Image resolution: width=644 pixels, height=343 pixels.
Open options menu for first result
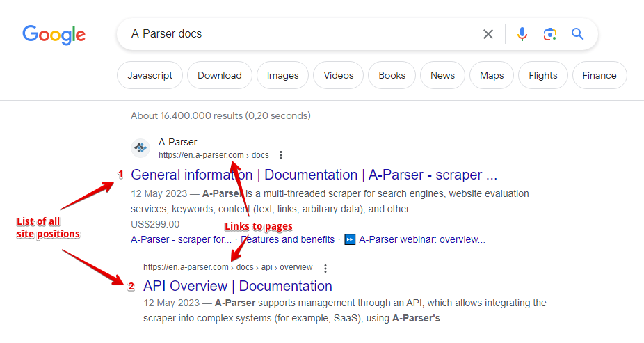281,155
